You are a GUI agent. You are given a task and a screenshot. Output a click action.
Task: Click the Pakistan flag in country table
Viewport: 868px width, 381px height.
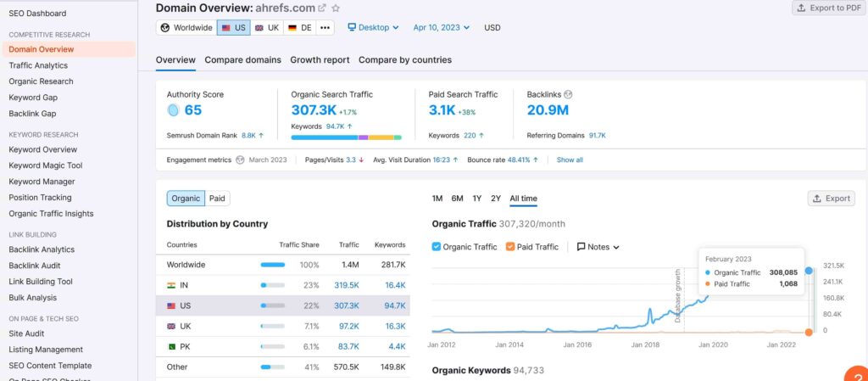(171, 347)
